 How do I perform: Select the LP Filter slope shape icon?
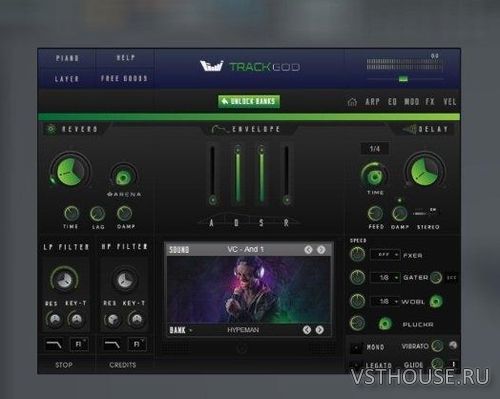point(54,344)
